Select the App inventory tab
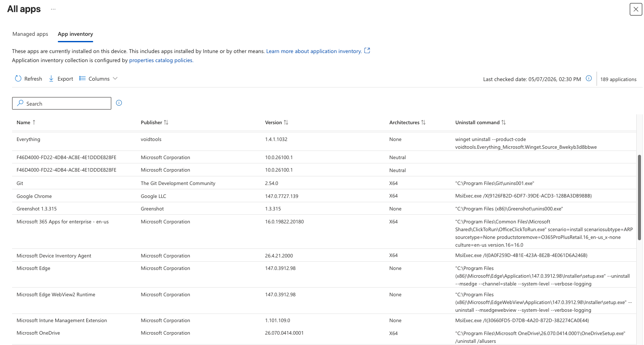 pyautogui.click(x=75, y=34)
